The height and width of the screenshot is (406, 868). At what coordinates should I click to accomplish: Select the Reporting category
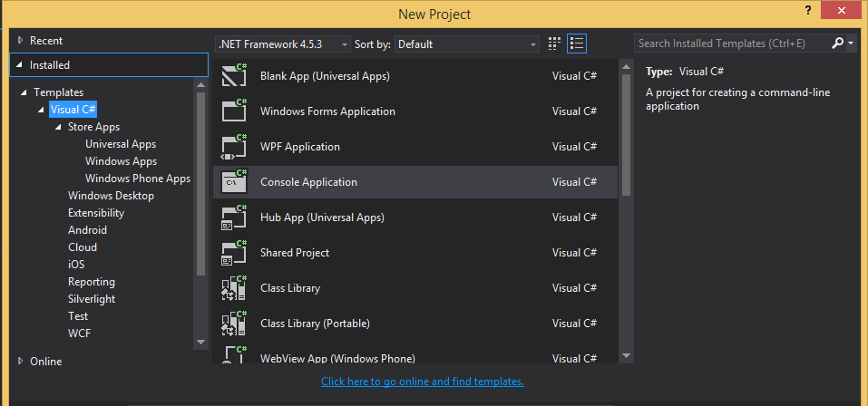point(92,282)
